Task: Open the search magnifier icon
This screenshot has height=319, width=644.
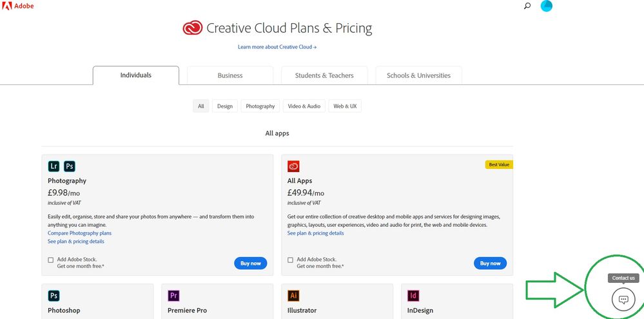Action: (527, 6)
